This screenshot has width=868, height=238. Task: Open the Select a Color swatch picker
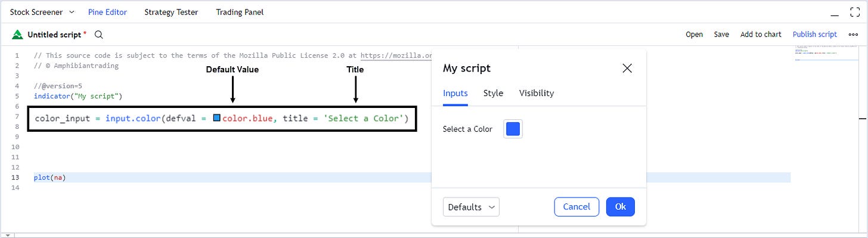pyautogui.click(x=513, y=129)
